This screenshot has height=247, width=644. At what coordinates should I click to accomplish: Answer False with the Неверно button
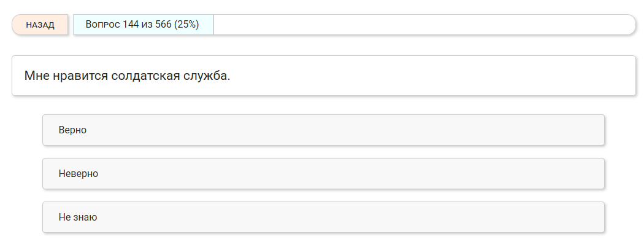323,174
